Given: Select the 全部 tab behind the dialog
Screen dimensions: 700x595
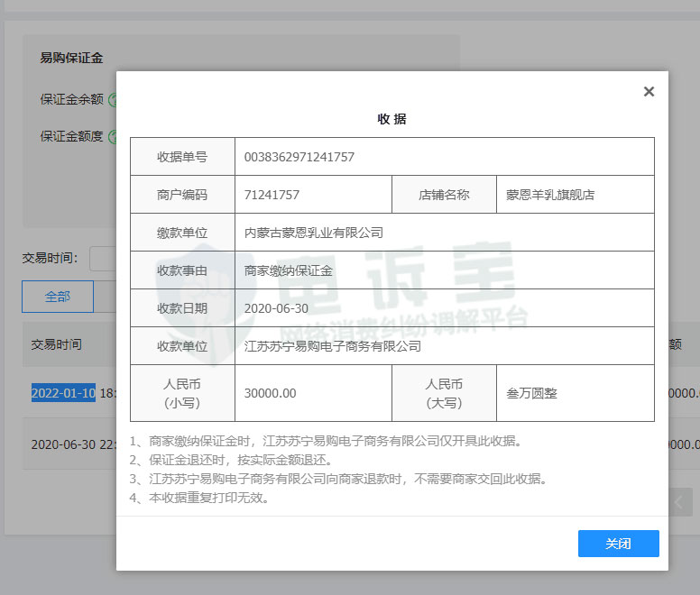Looking at the screenshot, I should click(58, 297).
